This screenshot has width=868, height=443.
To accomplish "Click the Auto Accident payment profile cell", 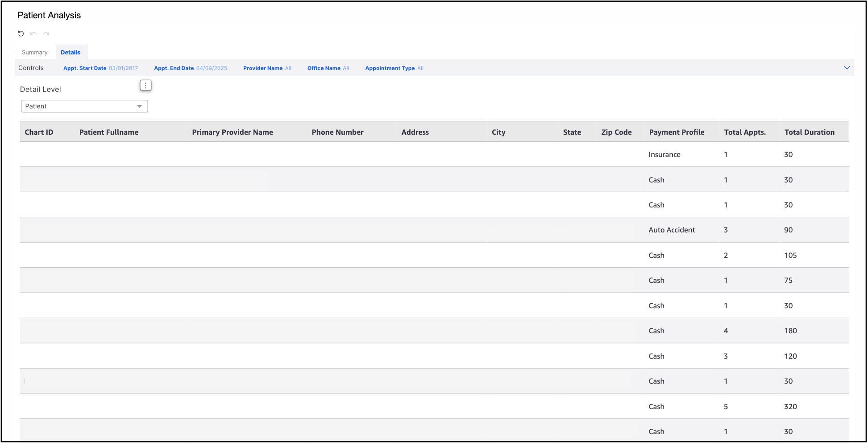I will (672, 230).
